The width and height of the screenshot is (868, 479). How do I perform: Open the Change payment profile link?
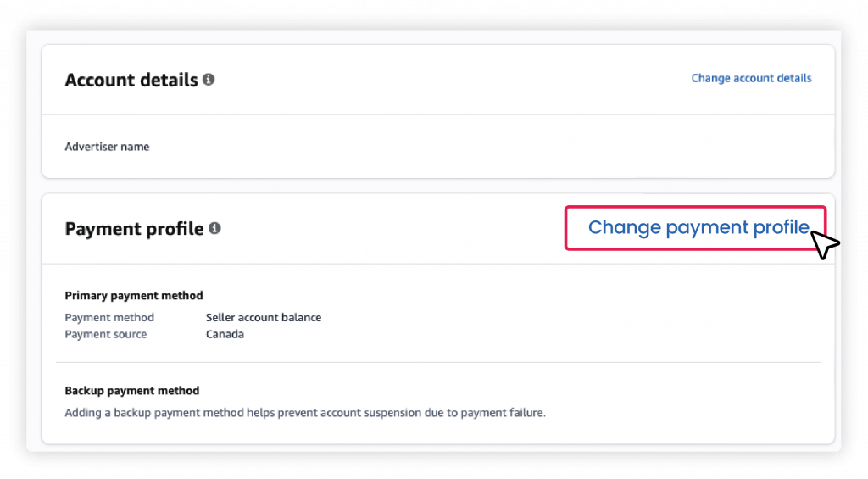[698, 227]
